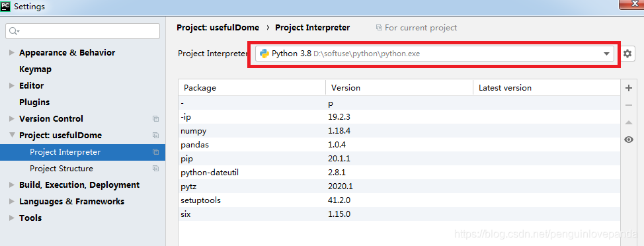Click the PyCharm logo in title bar
This screenshot has width=644, height=246.
pos(5,6)
